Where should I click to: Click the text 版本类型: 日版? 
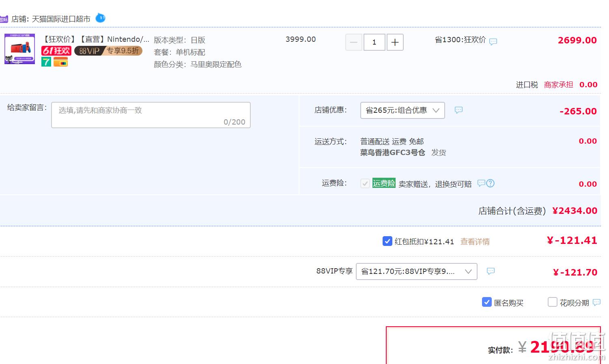[179, 40]
